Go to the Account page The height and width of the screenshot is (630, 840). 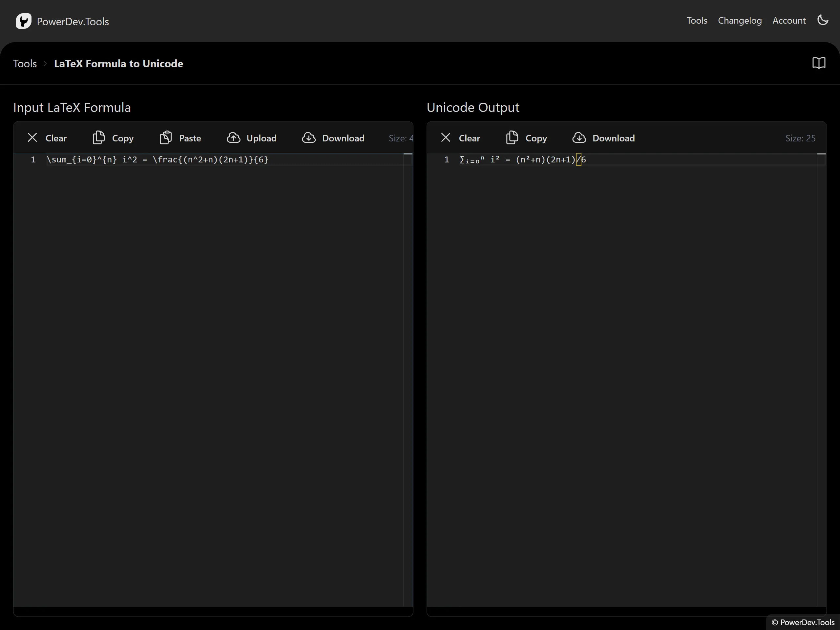(x=789, y=20)
